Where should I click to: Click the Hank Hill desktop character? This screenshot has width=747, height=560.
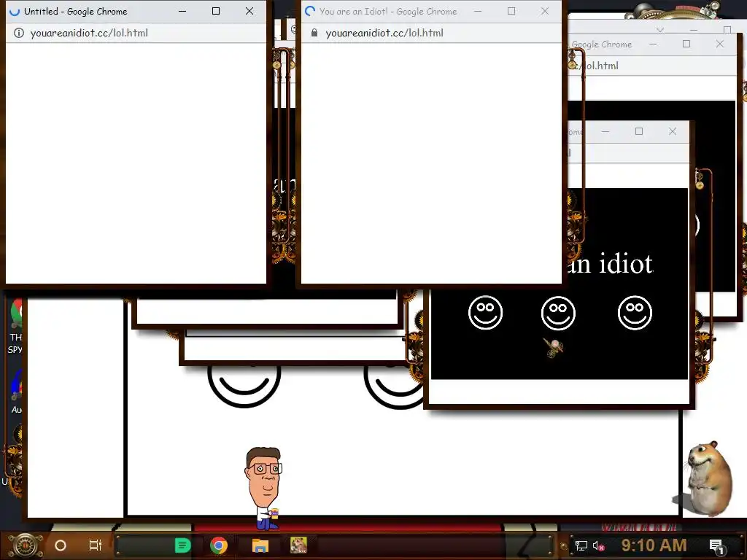coord(263,488)
